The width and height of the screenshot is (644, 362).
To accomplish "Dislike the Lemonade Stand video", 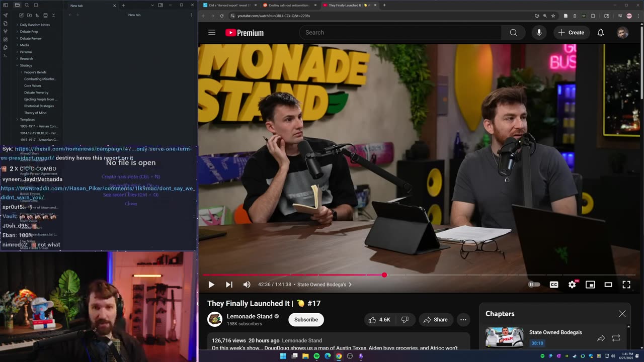I will point(405,320).
